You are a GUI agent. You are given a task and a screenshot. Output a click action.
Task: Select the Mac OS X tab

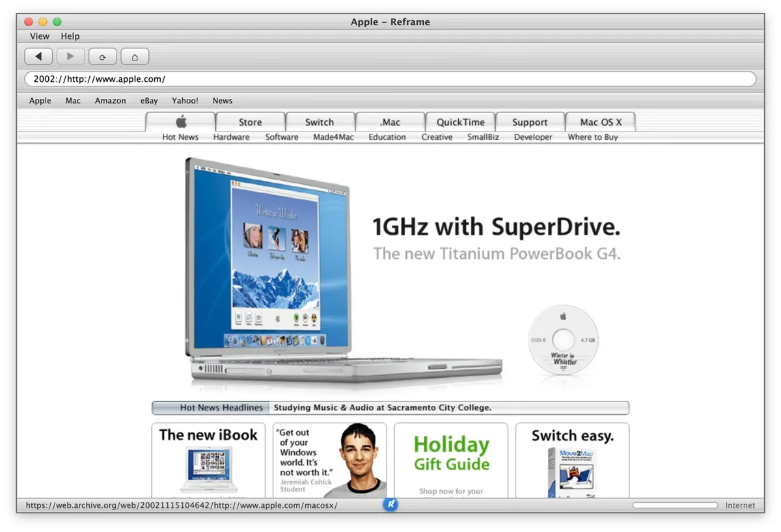(601, 122)
